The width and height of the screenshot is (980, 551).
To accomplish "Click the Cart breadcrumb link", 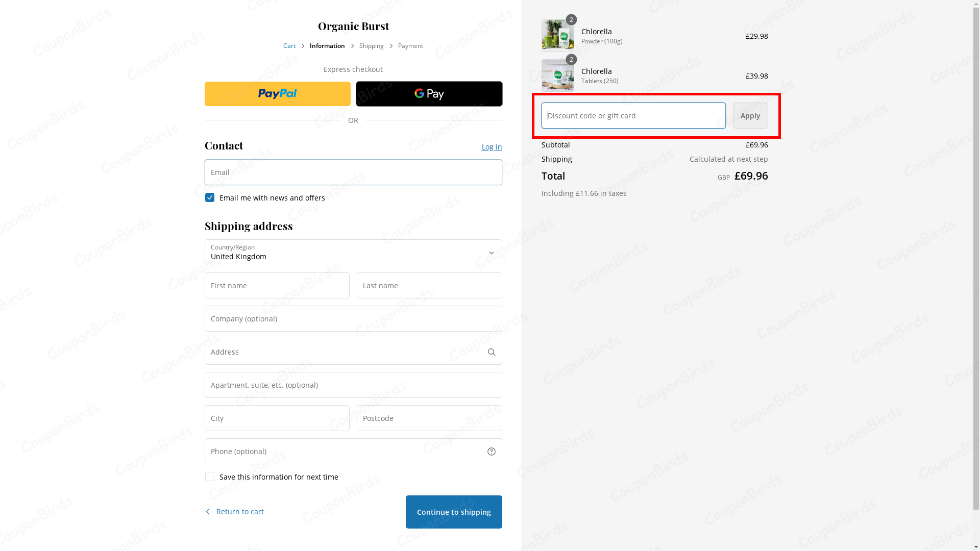I will click(x=289, y=46).
